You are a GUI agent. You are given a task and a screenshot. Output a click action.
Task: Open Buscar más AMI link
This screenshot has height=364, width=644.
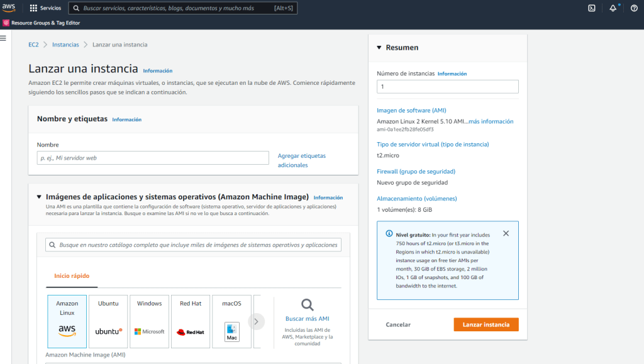pyautogui.click(x=307, y=319)
